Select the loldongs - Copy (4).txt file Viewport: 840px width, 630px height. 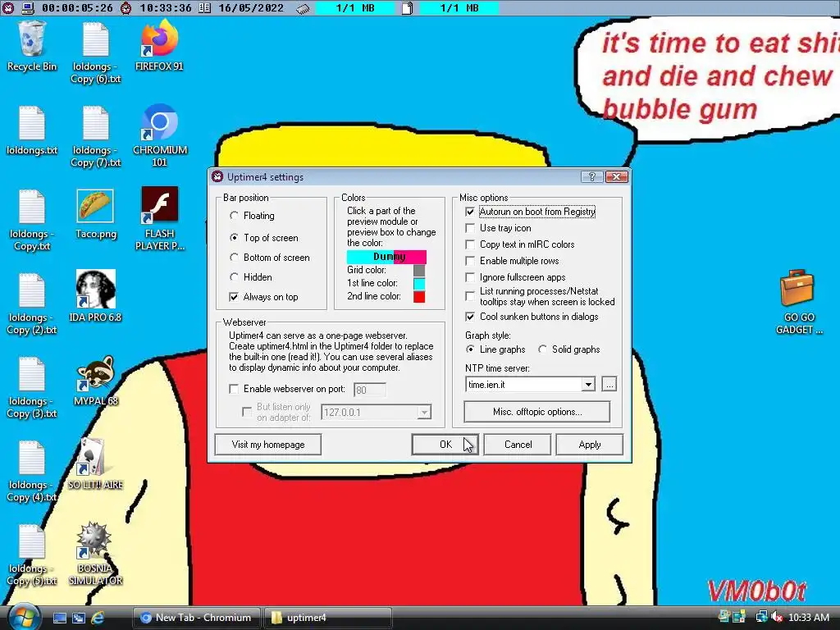tap(32, 470)
